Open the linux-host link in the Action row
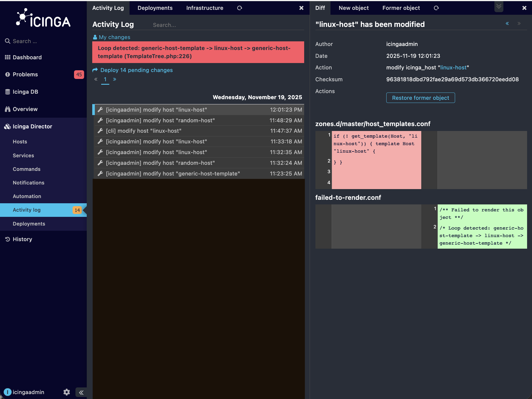Viewport: 532px width, 399px height. pyautogui.click(x=453, y=67)
